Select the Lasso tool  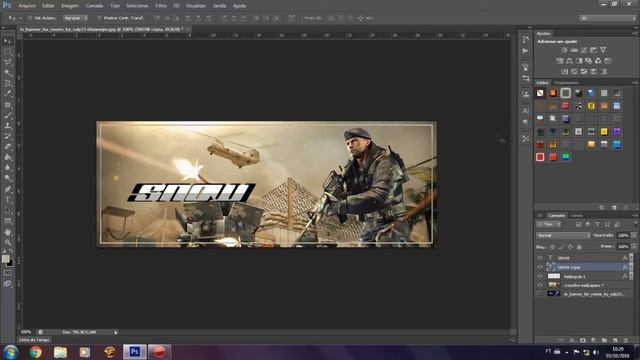(x=8, y=62)
